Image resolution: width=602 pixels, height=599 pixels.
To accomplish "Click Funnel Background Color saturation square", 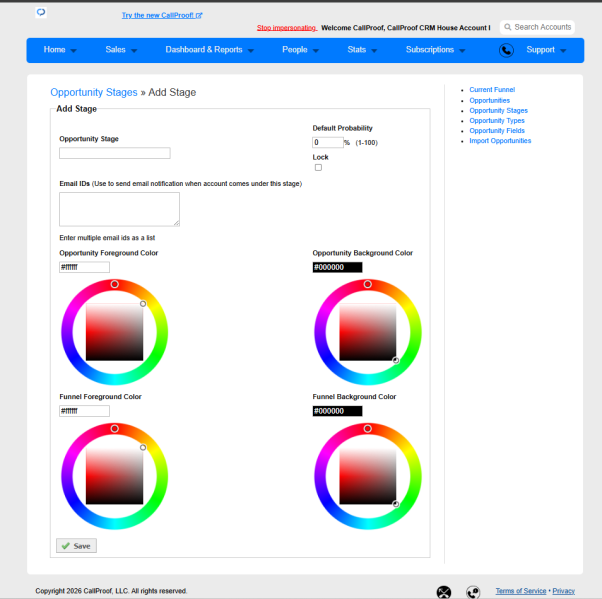I will pos(367,476).
